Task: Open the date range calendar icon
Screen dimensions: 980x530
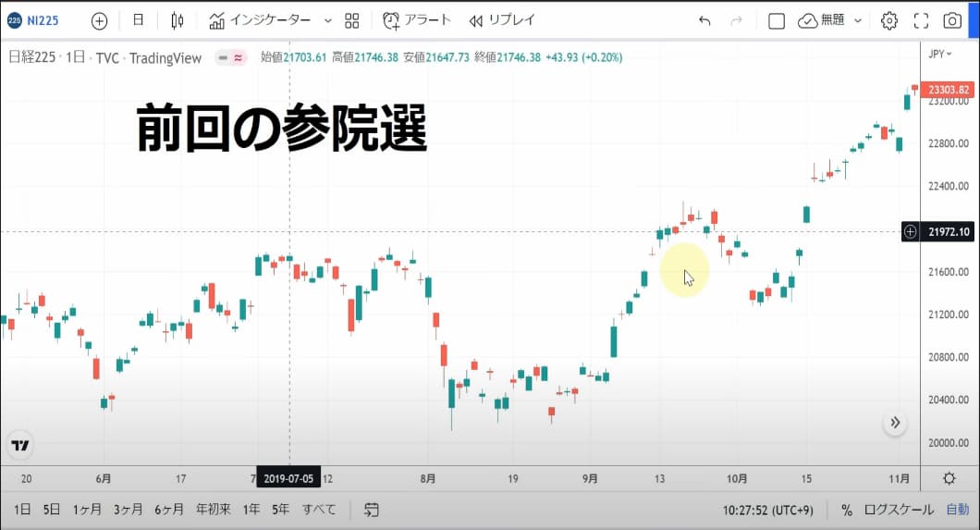Action: (372, 510)
